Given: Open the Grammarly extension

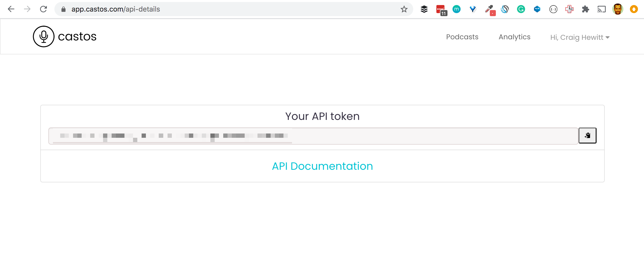Looking at the screenshot, I should click(521, 9).
